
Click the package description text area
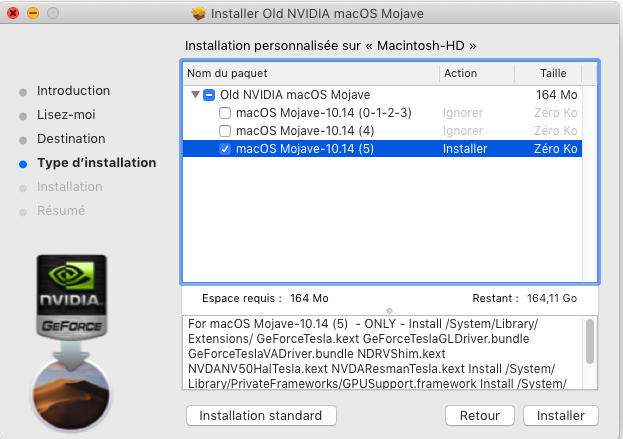(x=384, y=353)
